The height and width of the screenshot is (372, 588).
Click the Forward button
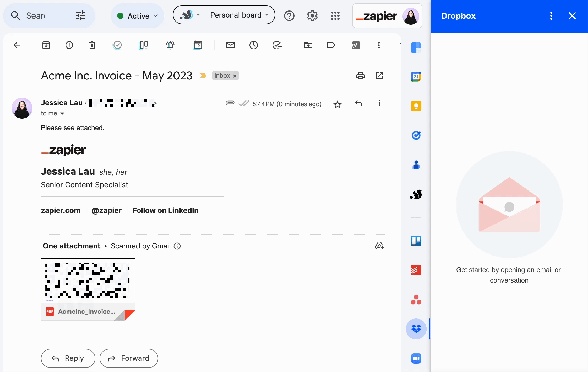click(128, 358)
